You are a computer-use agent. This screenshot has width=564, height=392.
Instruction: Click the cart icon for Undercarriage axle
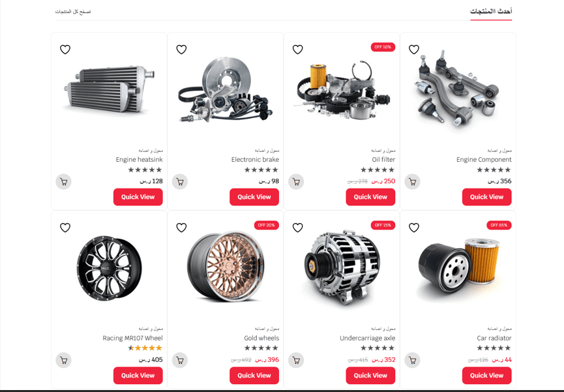(296, 360)
